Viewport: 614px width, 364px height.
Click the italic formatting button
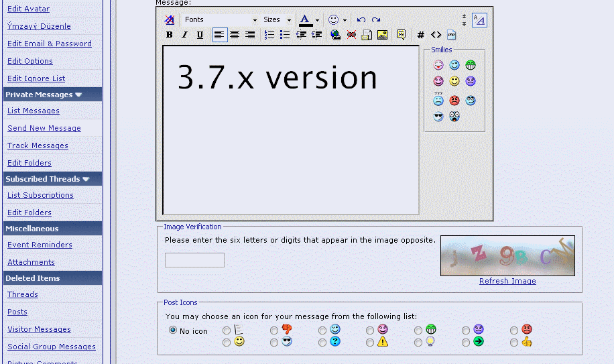[x=184, y=35]
